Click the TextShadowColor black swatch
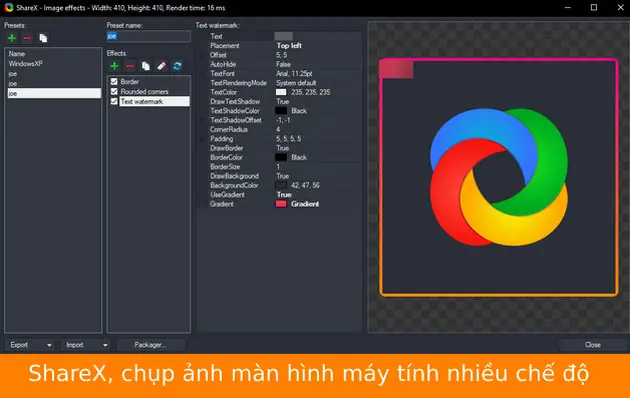Image resolution: width=630 pixels, height=398 pixels. 281,111
